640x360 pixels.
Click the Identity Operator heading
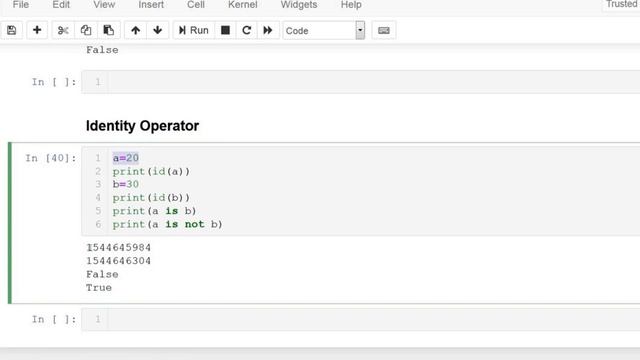(142, 126)
